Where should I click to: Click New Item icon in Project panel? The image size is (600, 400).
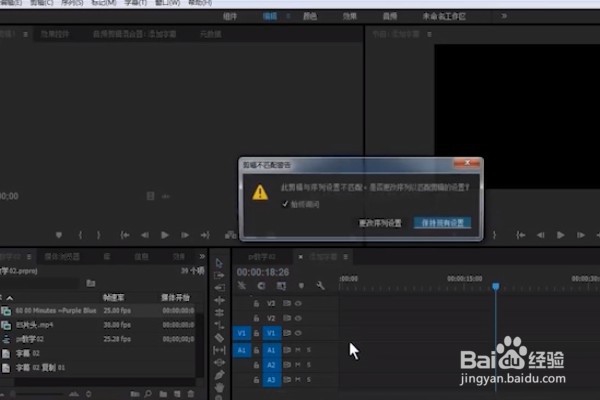[177, 393]
